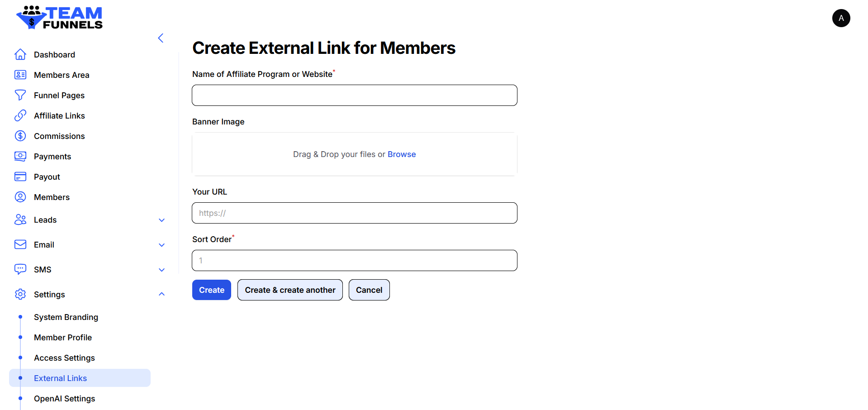
Task: Expand the Email submenu chevron
Action: click(162, 245)
